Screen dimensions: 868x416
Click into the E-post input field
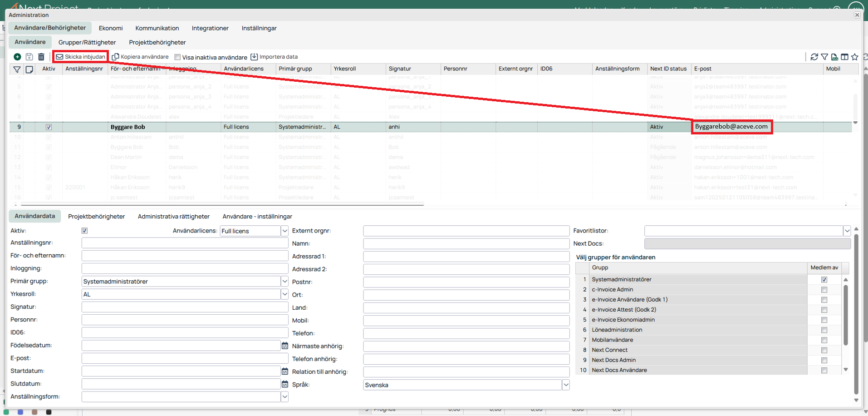tap(185, 358)
